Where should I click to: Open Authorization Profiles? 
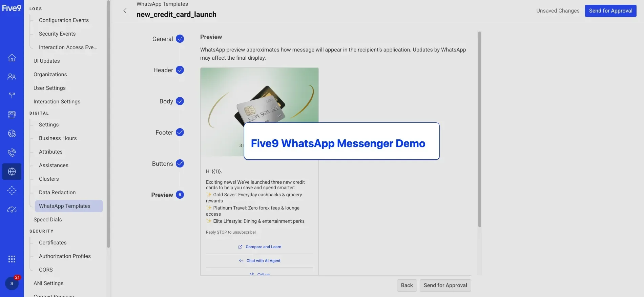[x=65, y=256]
